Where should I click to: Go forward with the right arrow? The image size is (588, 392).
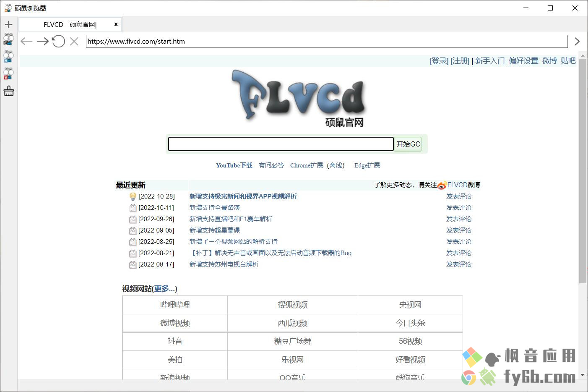(x=42, y=41)
